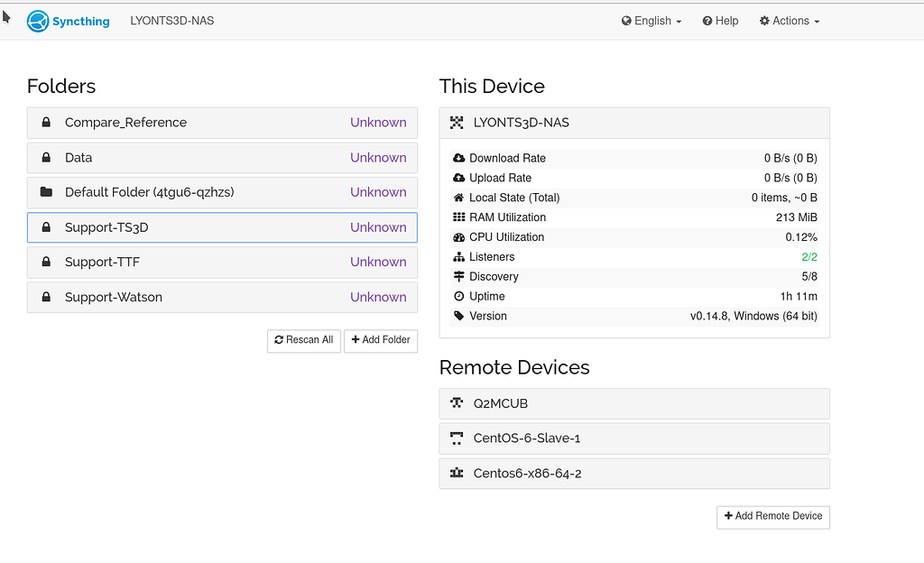Expand the Support-Watson folder panel
Image resolution: width=924 pixels, height=563 pixels.
pyautogui.click(x=222, y=297)
